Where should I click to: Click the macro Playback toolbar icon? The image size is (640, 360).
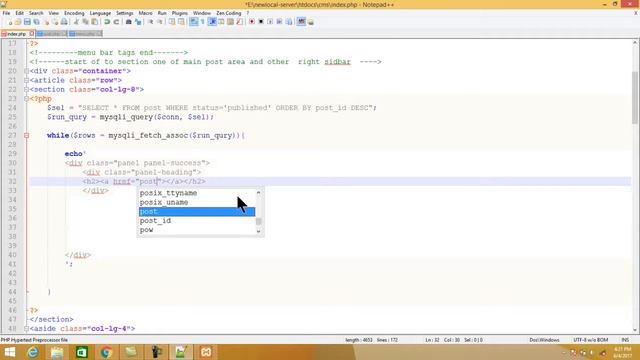pyautogui.click(x=270, y=22)
